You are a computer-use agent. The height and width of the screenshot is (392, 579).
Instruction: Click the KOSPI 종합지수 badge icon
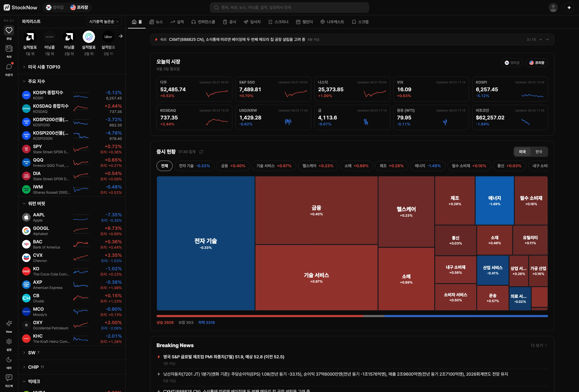26,95
